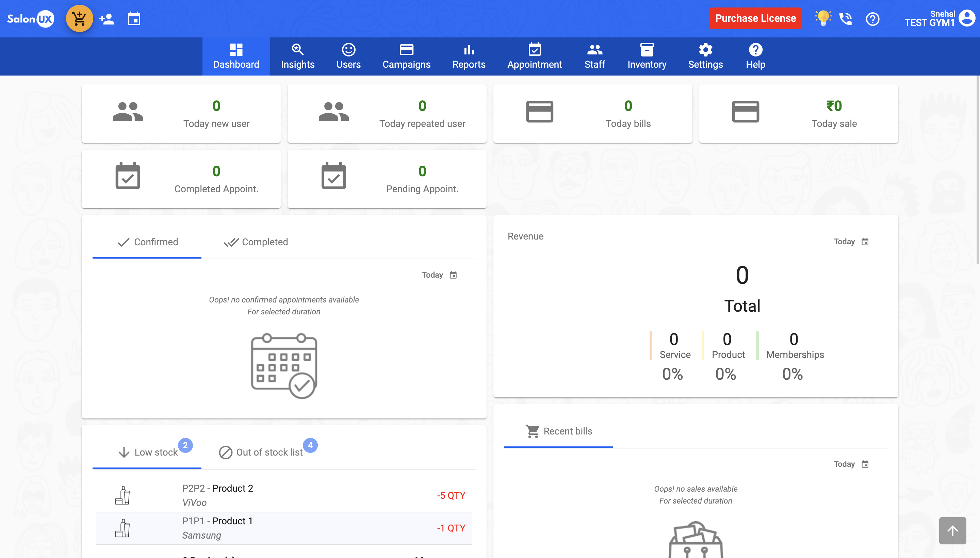Open Today date filter for confirmed appointments
Screen dimensions: 980x558
(439, 275)
